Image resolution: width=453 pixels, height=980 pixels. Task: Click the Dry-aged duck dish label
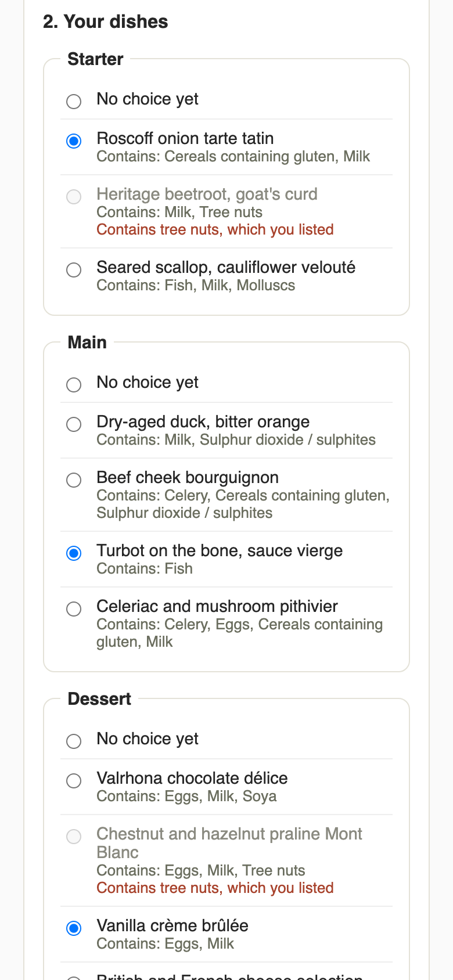pos(203,421)
